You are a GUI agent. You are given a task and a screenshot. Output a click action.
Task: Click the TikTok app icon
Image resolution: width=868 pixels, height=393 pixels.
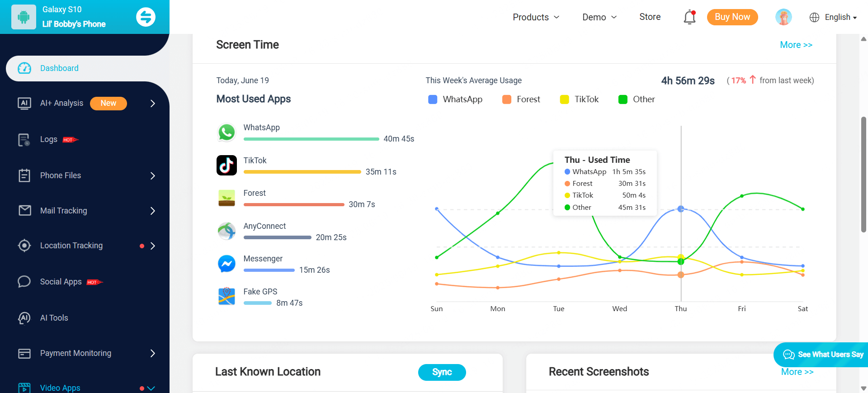pos(226,166)
